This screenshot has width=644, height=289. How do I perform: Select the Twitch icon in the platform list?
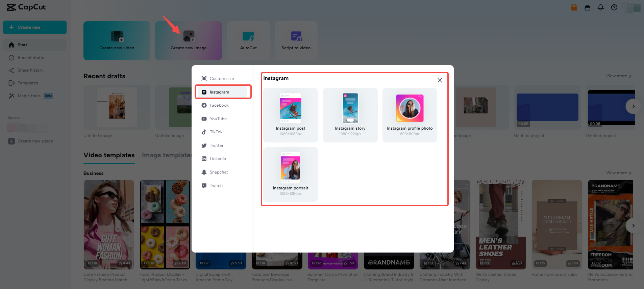click(204, 186)
